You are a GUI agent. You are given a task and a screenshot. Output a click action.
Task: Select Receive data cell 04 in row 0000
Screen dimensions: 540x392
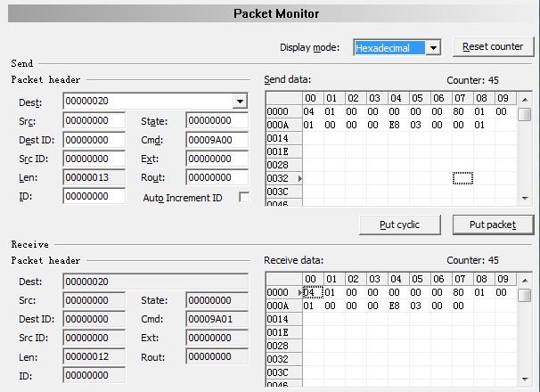click(x=313, y=292)
